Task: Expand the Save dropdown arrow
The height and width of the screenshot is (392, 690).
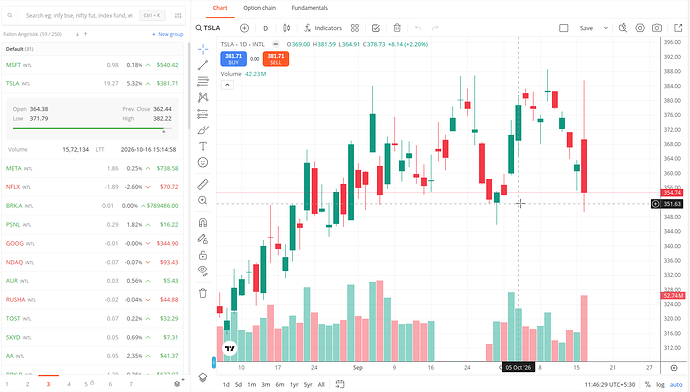Action: coord(606,28)
